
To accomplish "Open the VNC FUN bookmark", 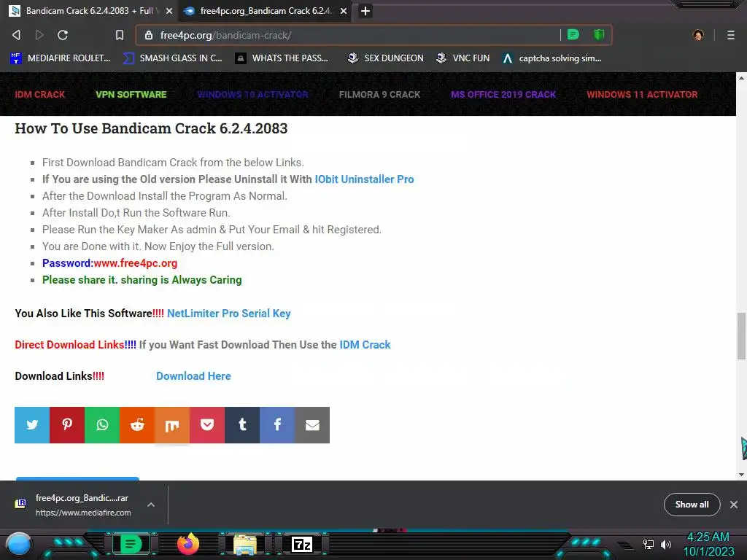I will pos(462,58).
